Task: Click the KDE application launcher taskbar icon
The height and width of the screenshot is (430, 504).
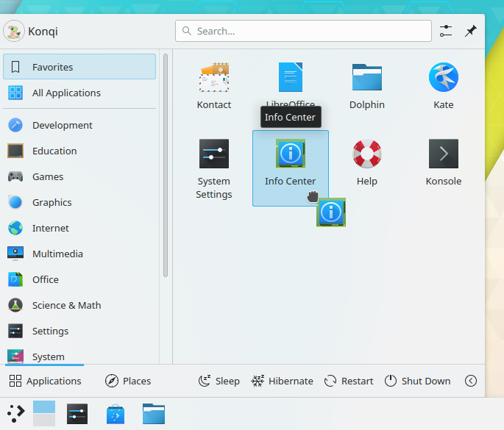Action: [15, 414]
